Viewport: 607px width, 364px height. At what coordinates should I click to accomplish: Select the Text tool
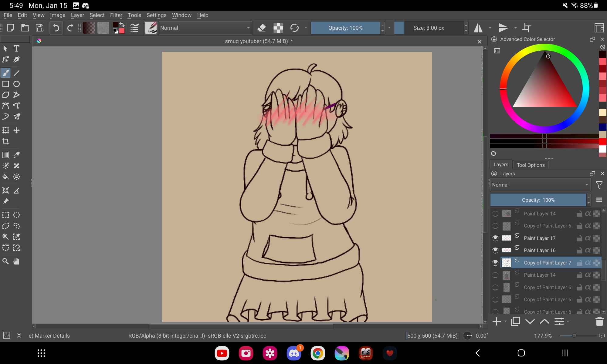click(x=16, y=49)
